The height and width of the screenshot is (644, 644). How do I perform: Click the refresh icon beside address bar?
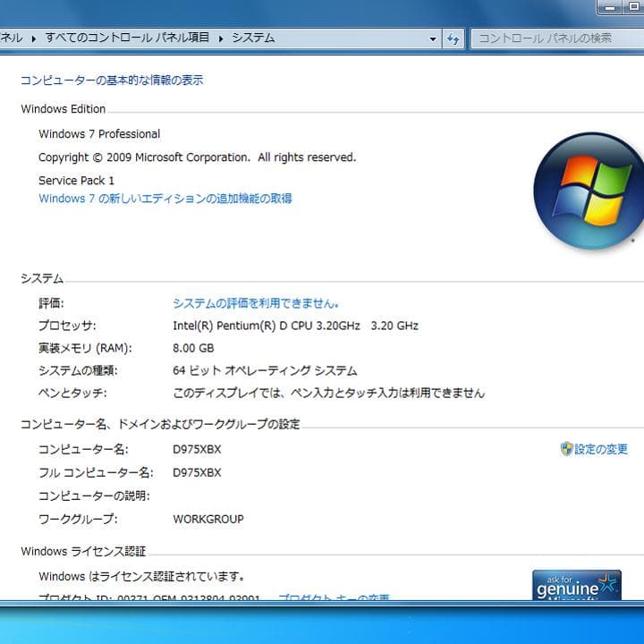tap(453, 38)
